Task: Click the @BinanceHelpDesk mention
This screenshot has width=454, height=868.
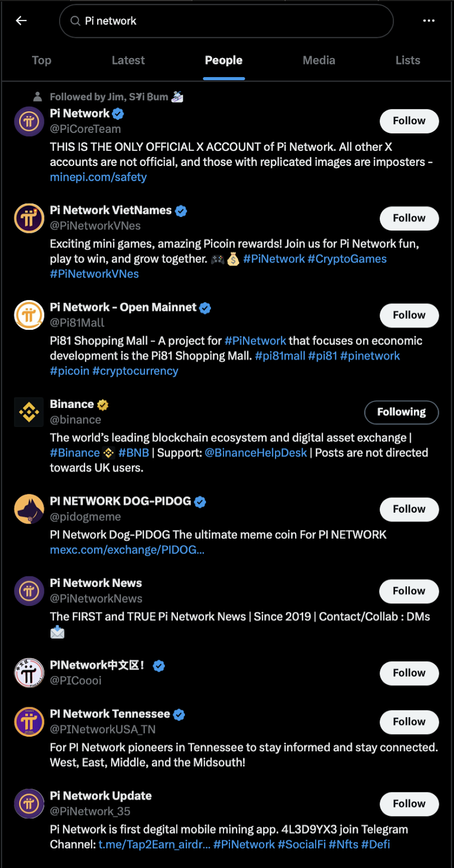Action: click(255, 452)
